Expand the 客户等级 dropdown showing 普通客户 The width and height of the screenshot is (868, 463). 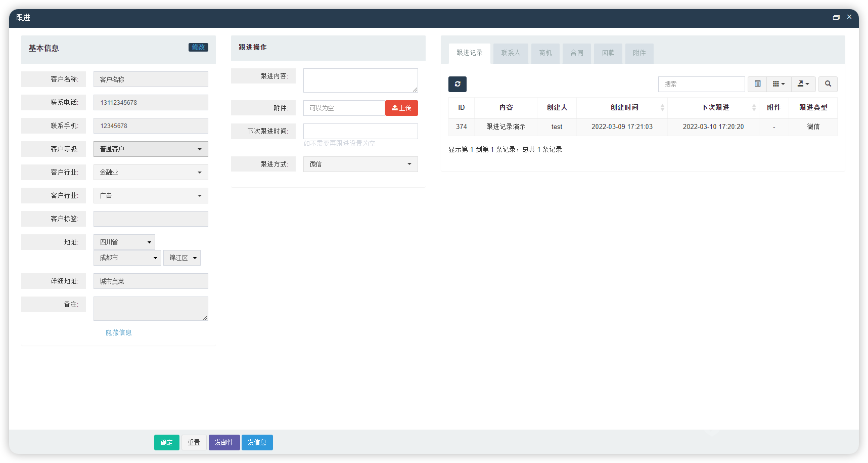click(151, 149)
